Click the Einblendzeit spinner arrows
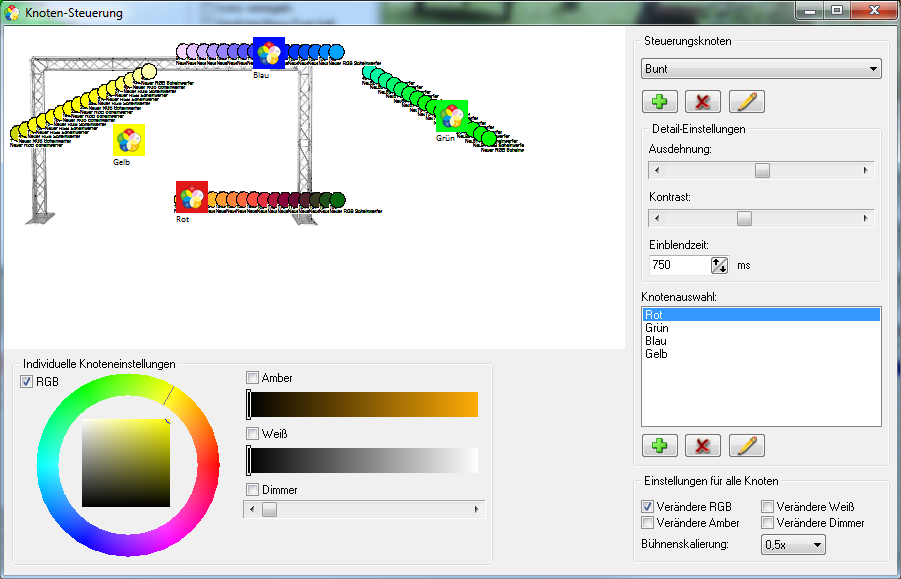 (x=720, y=265)
